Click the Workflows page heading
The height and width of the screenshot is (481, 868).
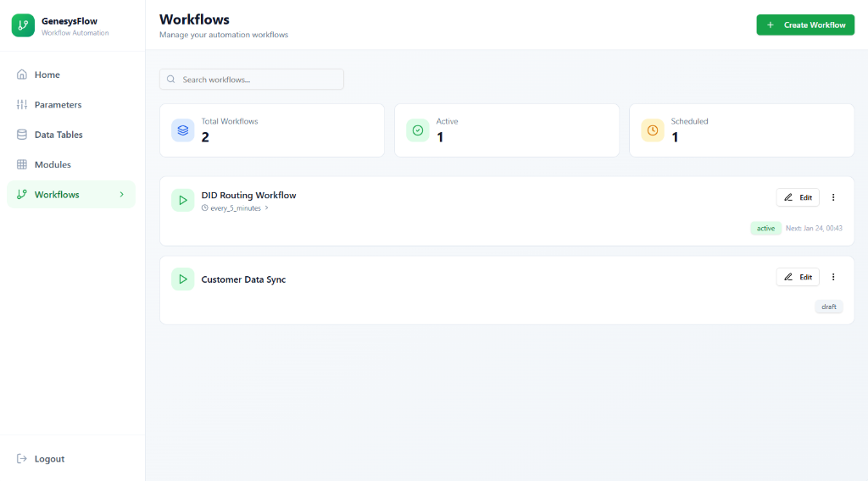[194, 19]
